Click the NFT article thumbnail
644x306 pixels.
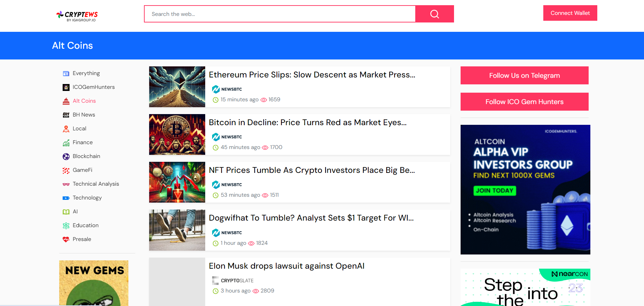click(177, 182)
